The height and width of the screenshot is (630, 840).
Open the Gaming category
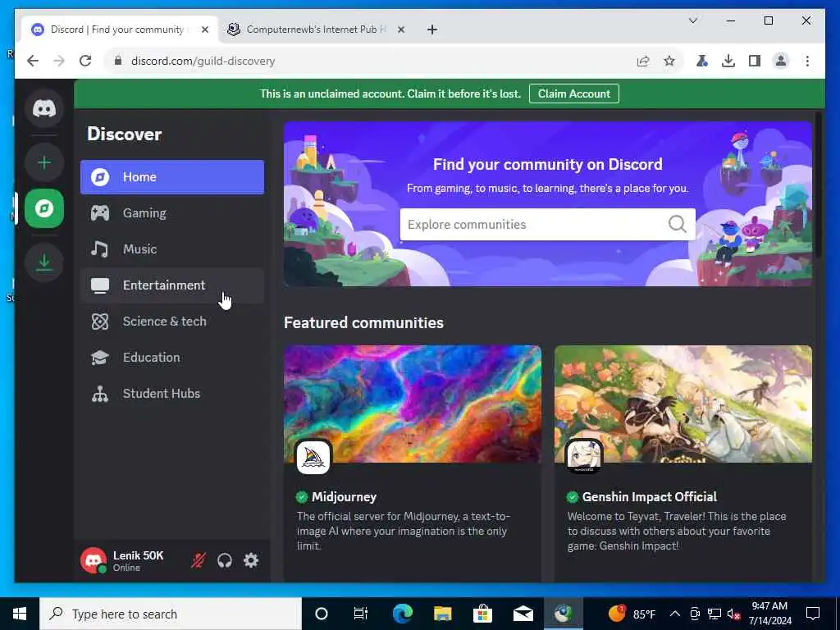coord(172,212)
